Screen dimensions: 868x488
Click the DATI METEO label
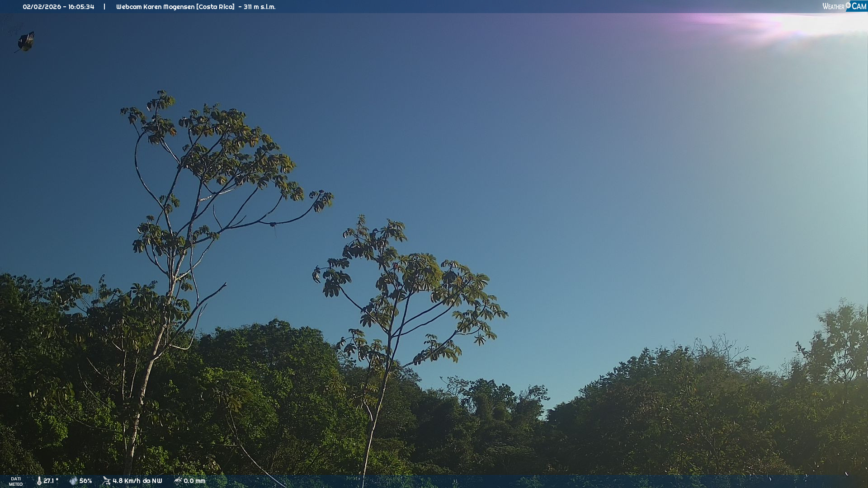coord(16,481)
